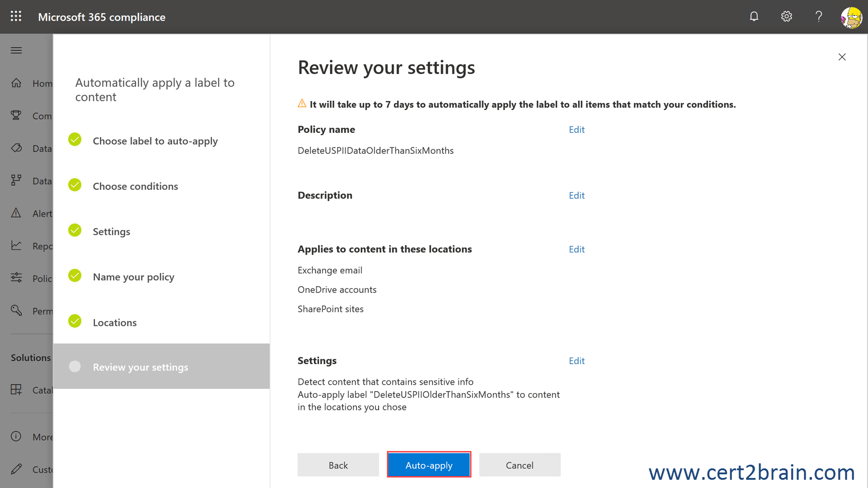The image size is (868, 488).
Task: Select the Review your settings step
Action: 162,367
